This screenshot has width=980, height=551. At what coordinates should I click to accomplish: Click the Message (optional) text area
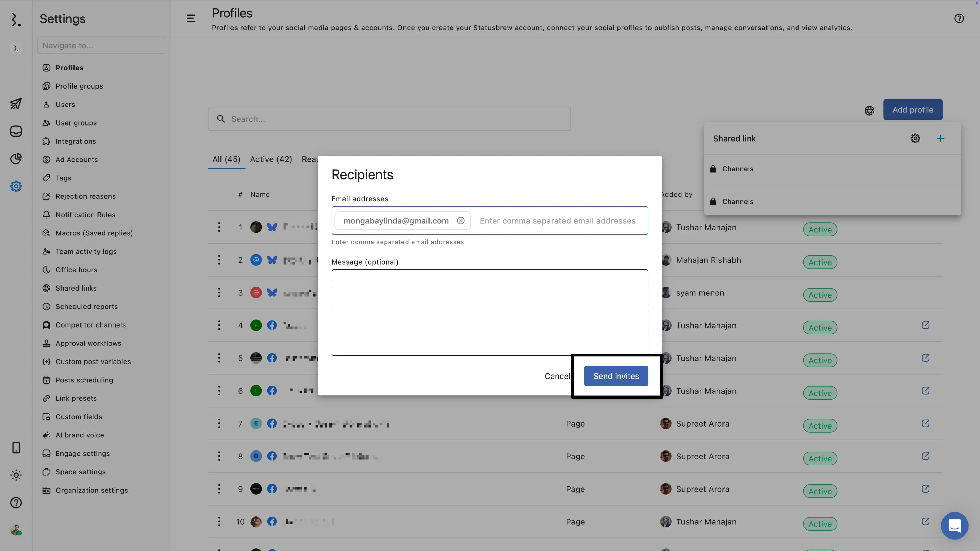[489, 312]
